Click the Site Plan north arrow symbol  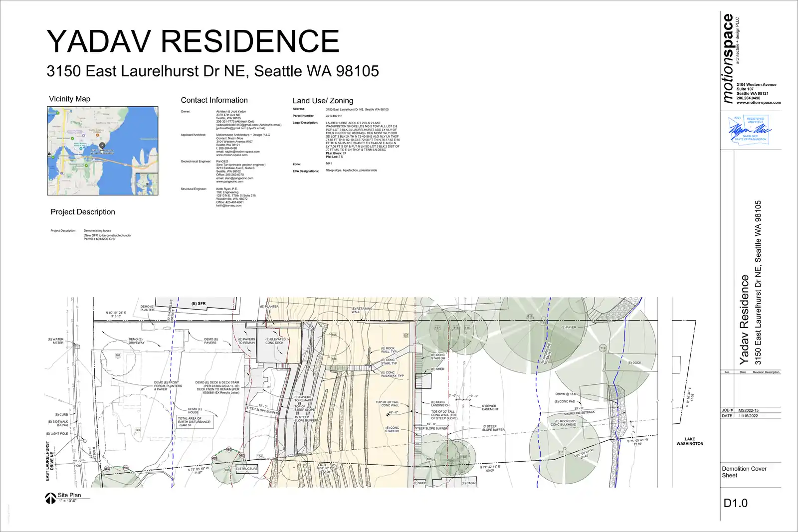point(50,498)
